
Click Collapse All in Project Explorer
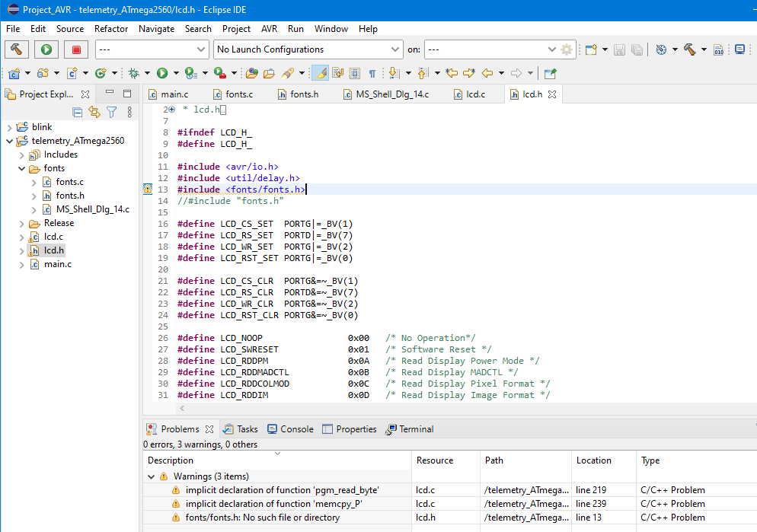77,113
